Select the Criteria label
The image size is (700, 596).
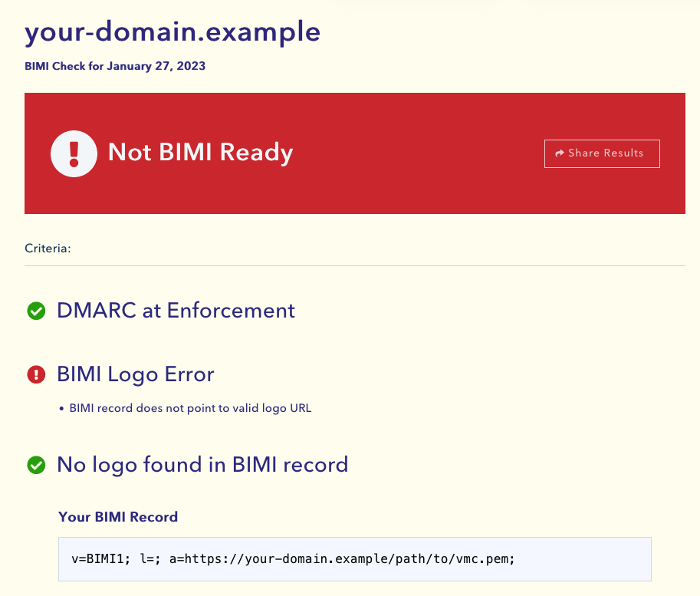(x=48, y=249)
